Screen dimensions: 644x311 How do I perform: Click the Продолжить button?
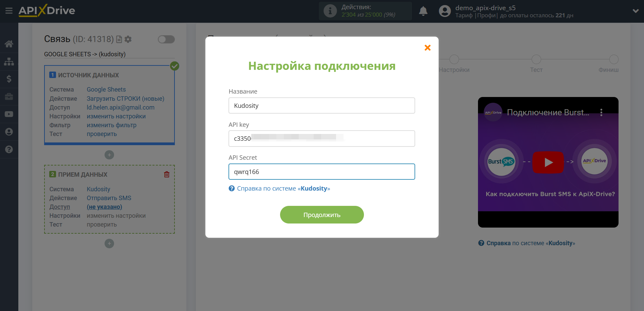tap(322, 215)
